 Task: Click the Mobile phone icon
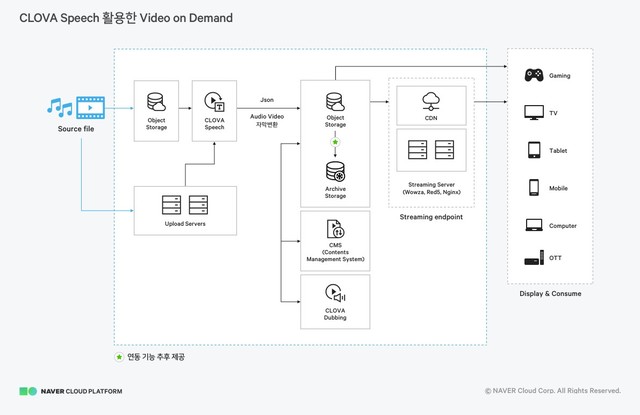(x=534, y=187)
